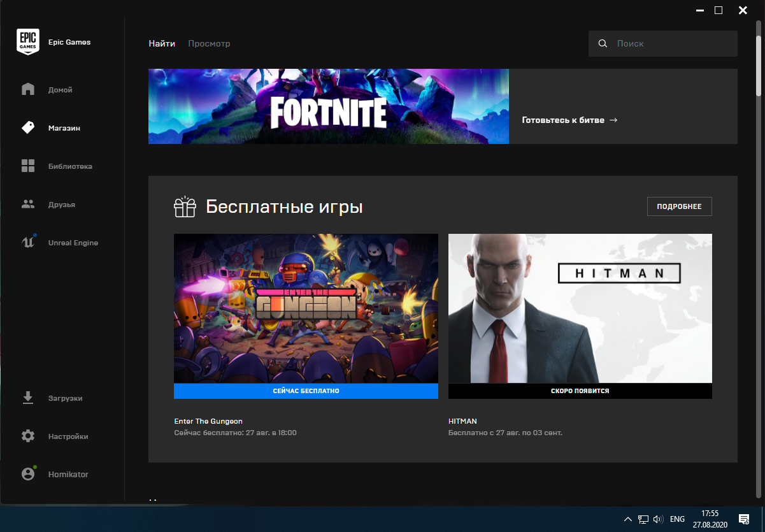Click the gift box icon beside Бесплатные игры
Screen dimensions: 765x532
click(185, 206)
